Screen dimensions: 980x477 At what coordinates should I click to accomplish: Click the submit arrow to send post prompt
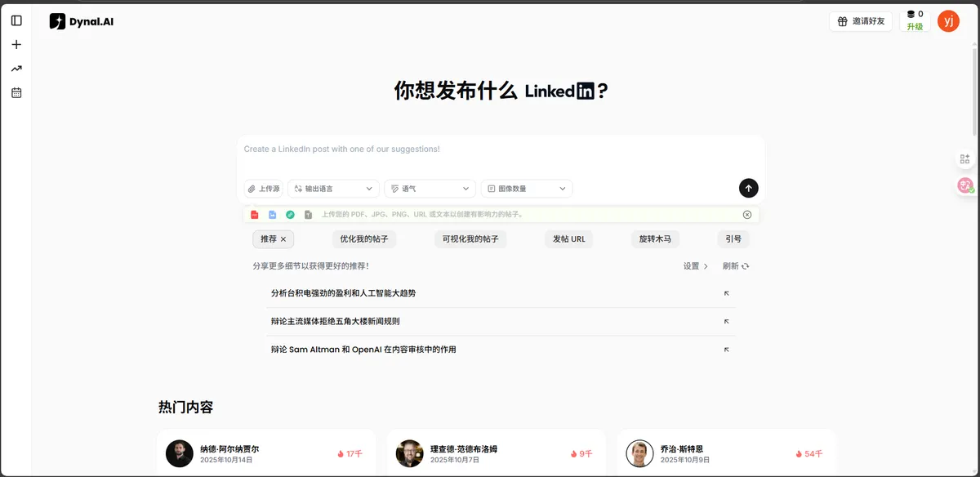748,188
